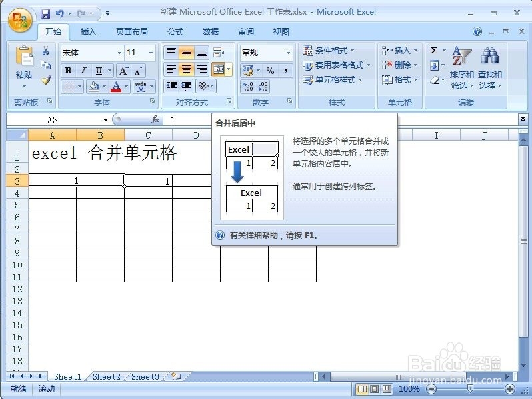
Task: Align cell text to the right
Action: pyautogui.click(x=202, y=69)
